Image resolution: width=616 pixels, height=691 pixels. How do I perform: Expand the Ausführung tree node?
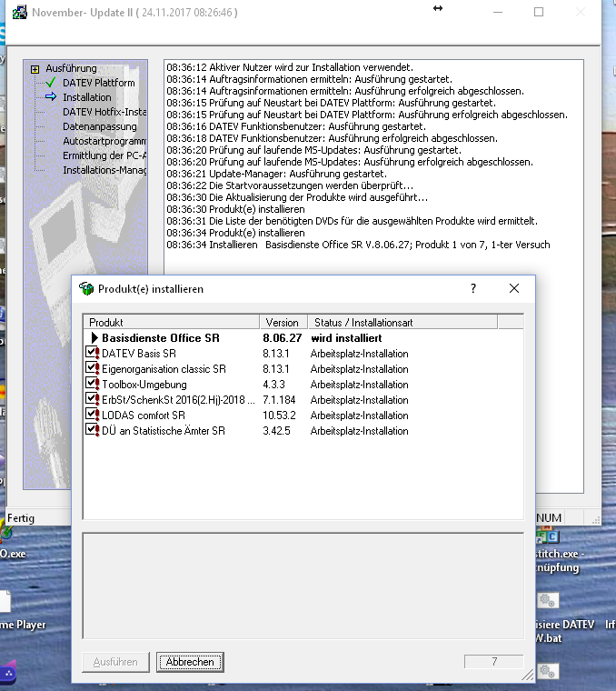pos(35,69)
